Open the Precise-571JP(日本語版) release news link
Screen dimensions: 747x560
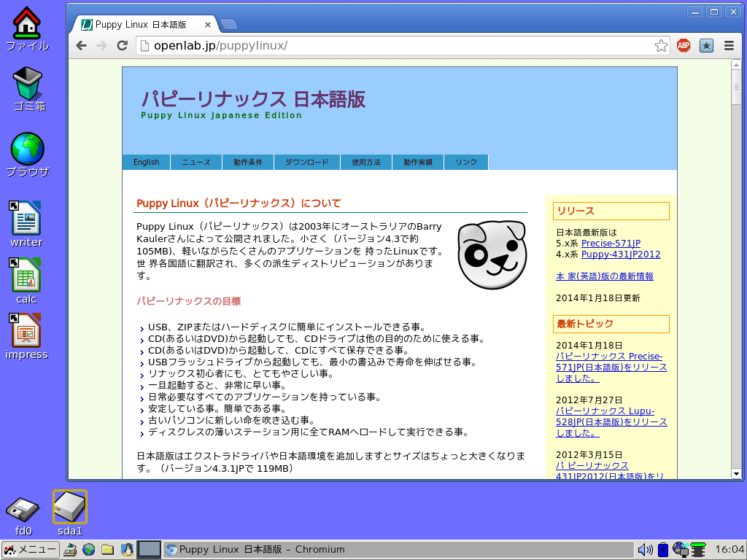[611, 367]
